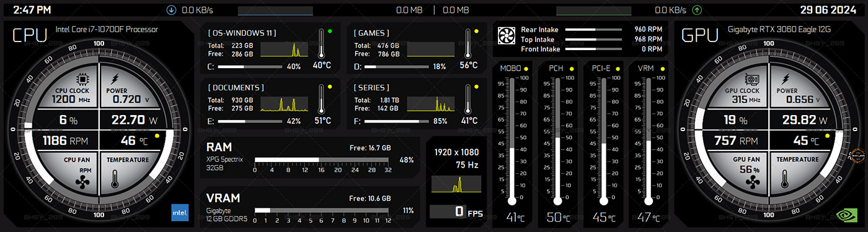Click the Intel logo badge
868x232 pixels.
coord(180,212)
